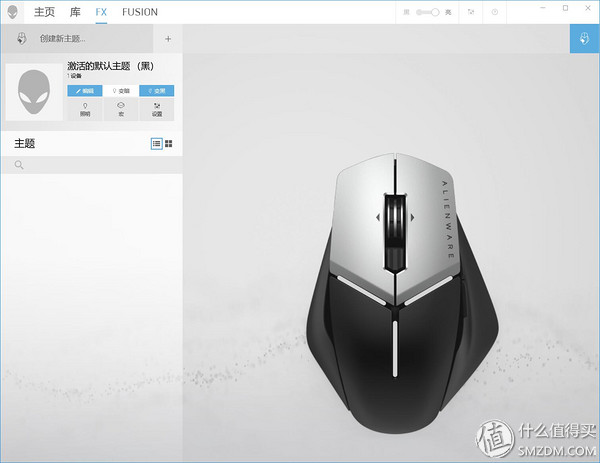Select the blue mouse device tile
600x463 pixels.
[584, 38]
